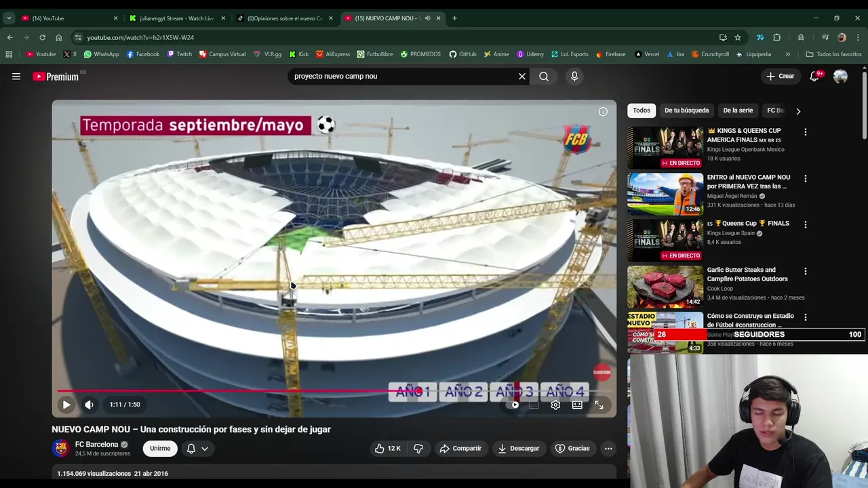Clear the search box with X
868x488 pixels.
[522, 77]
